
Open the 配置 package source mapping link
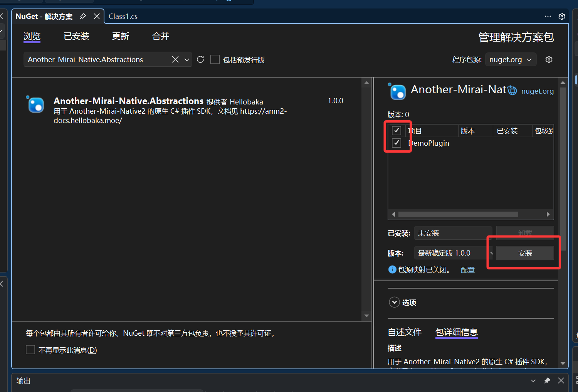coord(467,269)
